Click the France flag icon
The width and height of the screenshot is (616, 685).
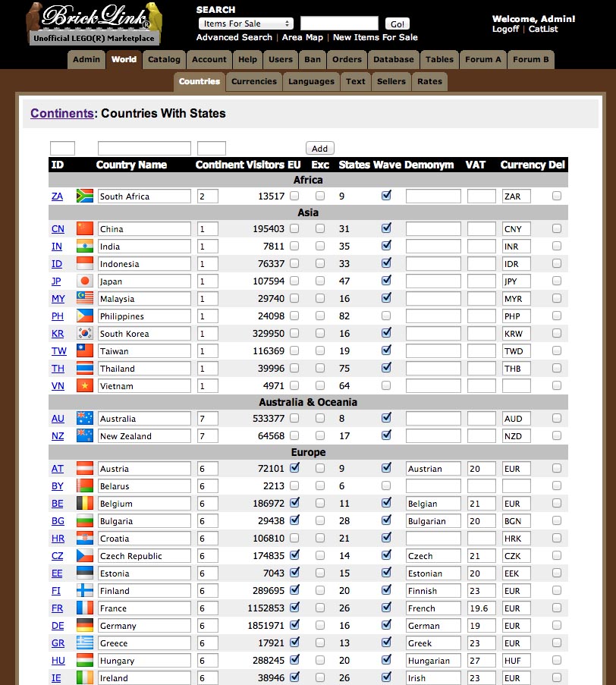tap(83, 608)
